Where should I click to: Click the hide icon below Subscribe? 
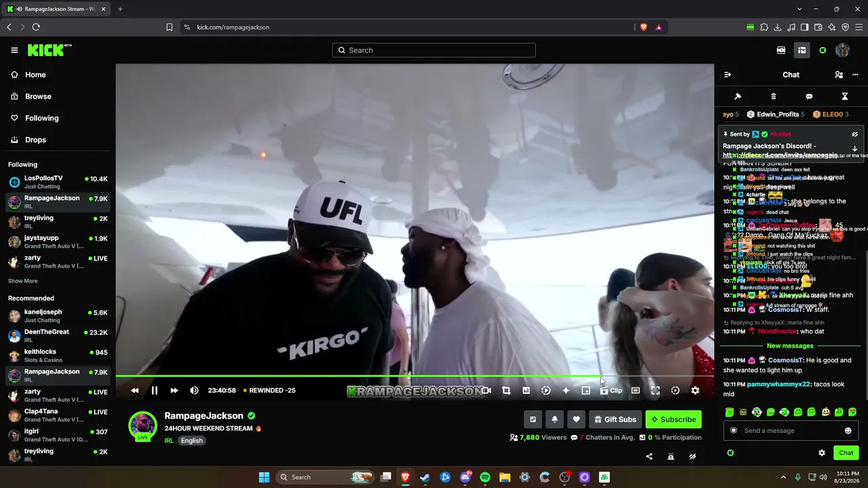pyautogui.click(x=692, y=456)
